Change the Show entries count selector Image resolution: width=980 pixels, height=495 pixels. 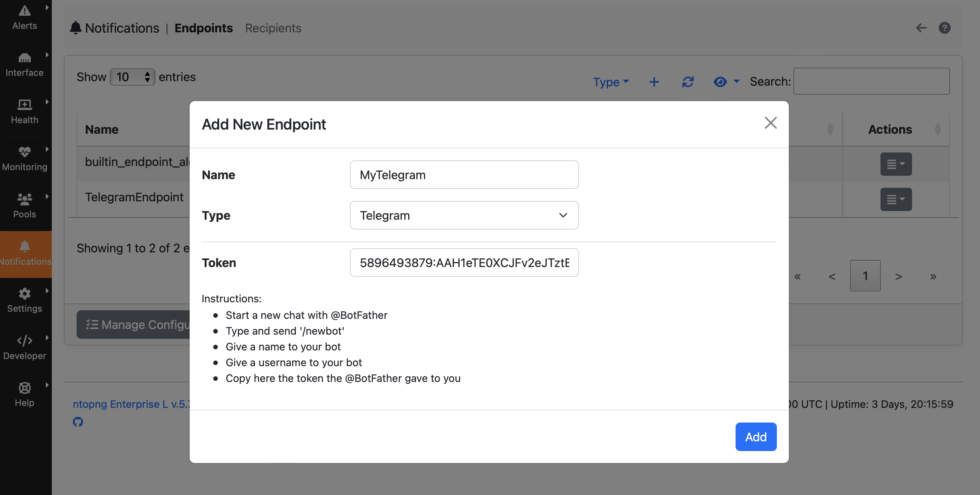pyautogui.click(x=133, y=77)
